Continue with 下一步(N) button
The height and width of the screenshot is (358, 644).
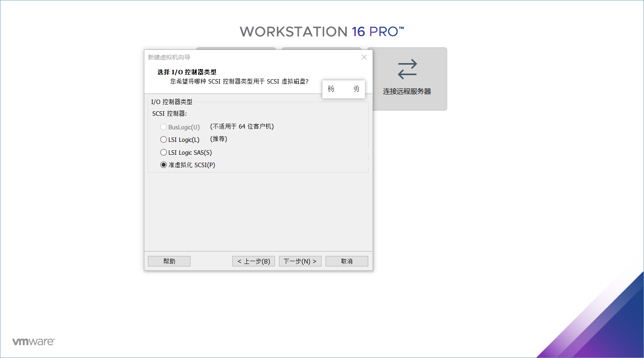coord(300,261)
